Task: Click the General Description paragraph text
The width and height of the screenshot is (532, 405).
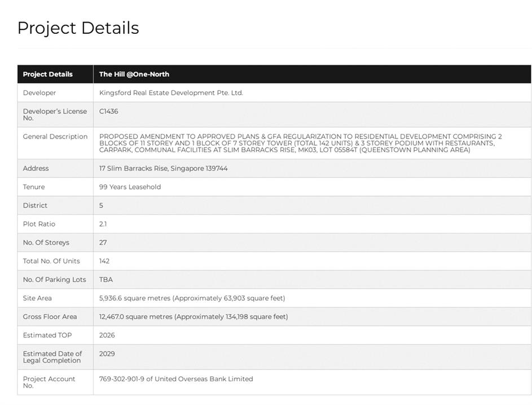Action: (300, 143)
